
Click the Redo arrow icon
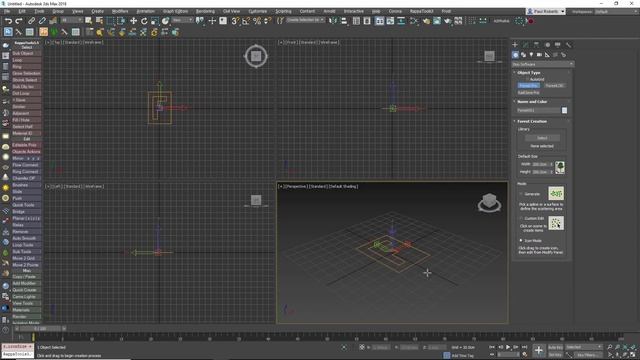[x=19, y=20]
